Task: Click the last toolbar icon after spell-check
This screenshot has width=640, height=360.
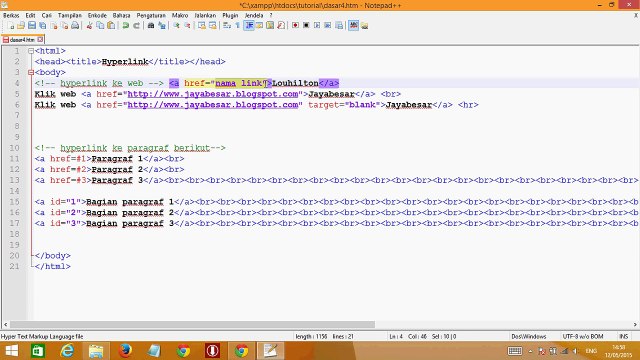Action: (x=364, y=25)
